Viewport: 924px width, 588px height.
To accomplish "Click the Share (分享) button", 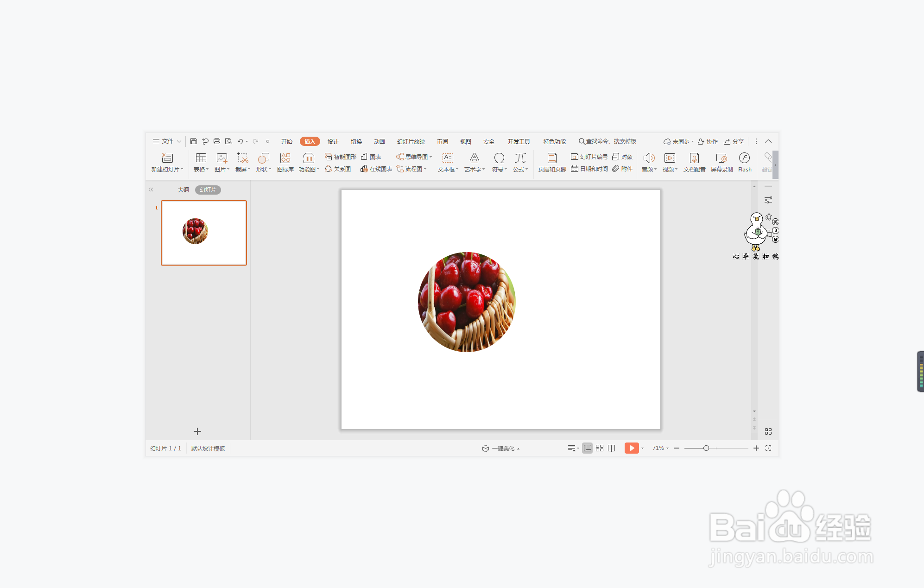I will click(x=734, y=141).
